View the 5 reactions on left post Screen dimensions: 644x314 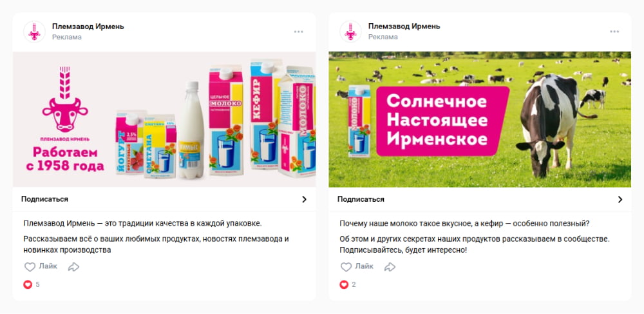click(x=32, y=284)
